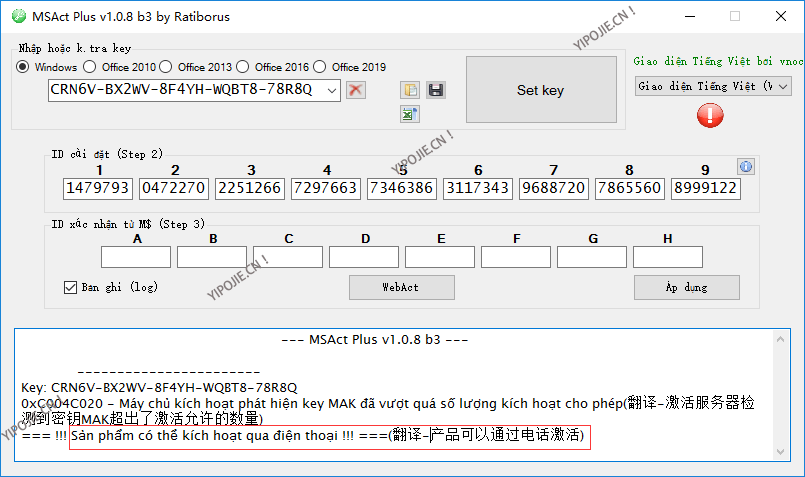Click the WebAct button
This screenshot has width=805, height=477.
pyautogui.click(x=401, y=288)
